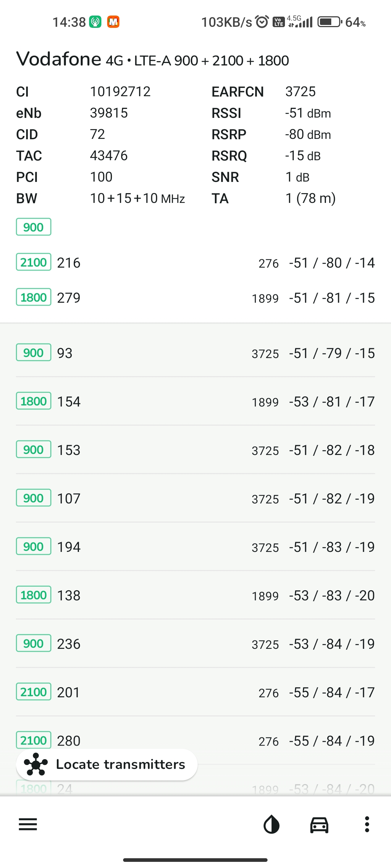Open neighbor cell 900 with PCI 93
Viewport: 391px width, 868px height.
[x=195, y=353]
